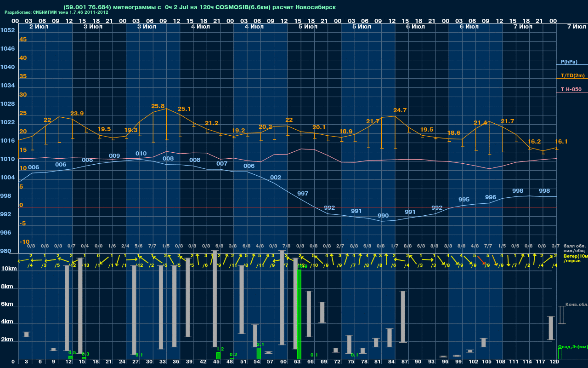
Task: Click the 10km height axis label
Action: [9, 269]
